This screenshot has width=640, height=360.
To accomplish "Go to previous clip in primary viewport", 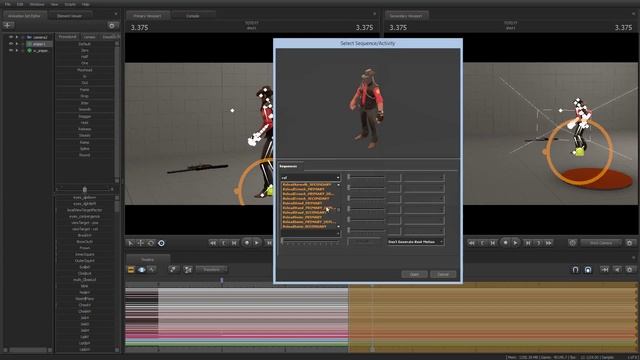I will (224, 243).
